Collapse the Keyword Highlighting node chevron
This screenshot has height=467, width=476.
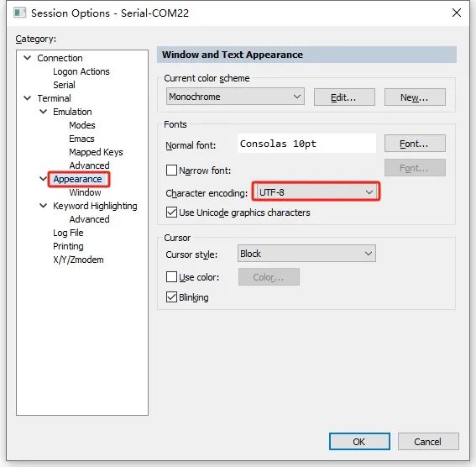(x=44, y=206)
